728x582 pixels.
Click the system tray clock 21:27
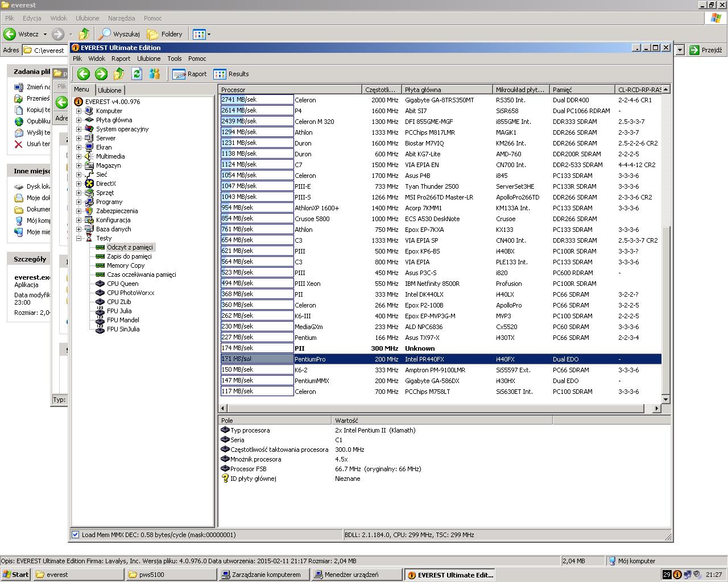714,575
